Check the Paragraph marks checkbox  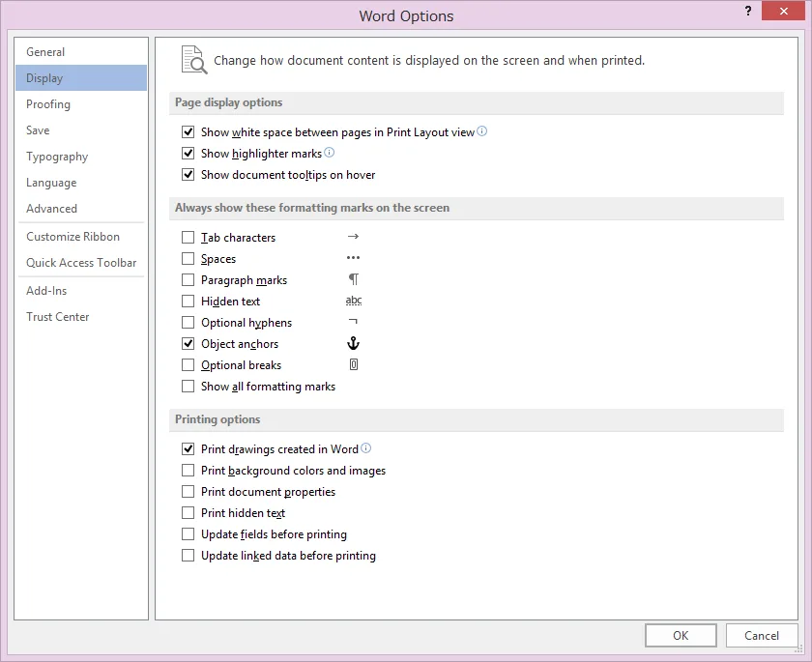pyautogui.click(x=188, y=279)
